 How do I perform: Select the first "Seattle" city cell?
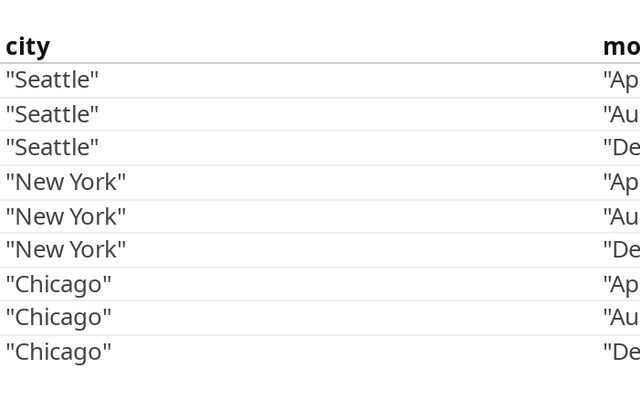point(52,80)
